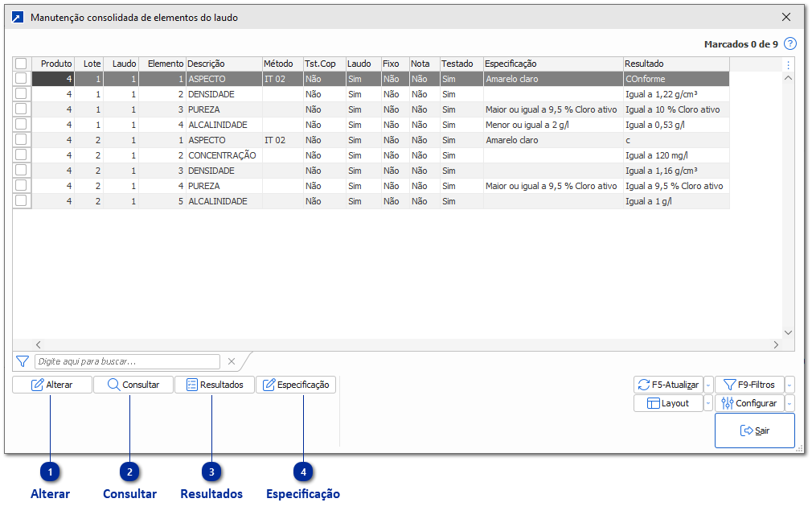Screen dimensions: 812x515
Task: Click the window title arrow icon
Action: 18,18
